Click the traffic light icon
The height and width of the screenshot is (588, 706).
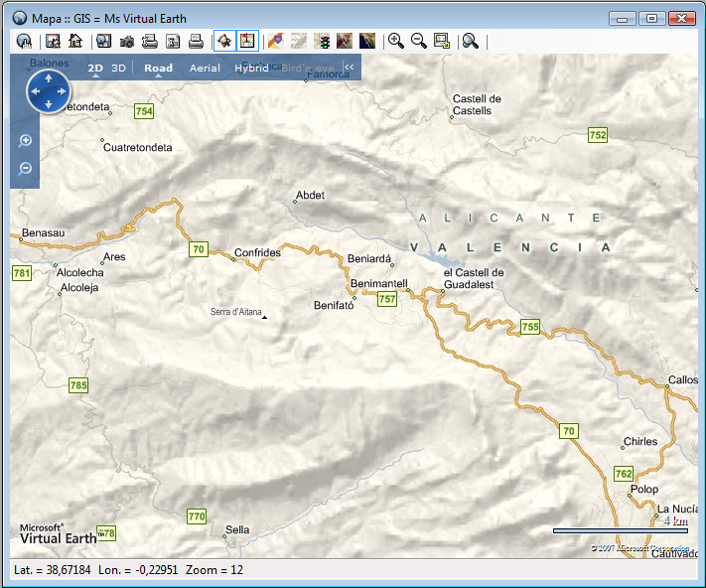point(322,41)
